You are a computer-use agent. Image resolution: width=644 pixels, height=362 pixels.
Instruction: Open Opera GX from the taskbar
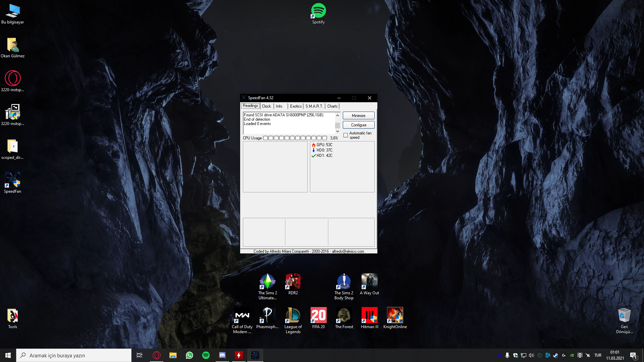(x=157, y=355)
